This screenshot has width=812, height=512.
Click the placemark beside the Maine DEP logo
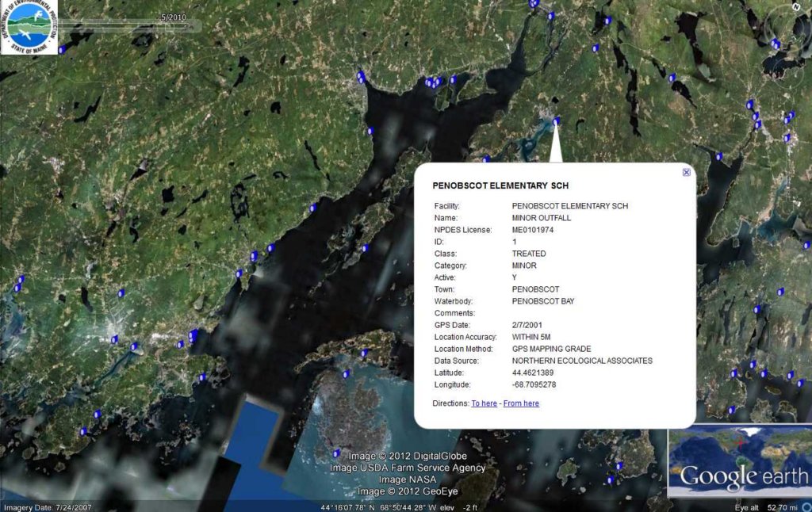[x=62, y=50]
